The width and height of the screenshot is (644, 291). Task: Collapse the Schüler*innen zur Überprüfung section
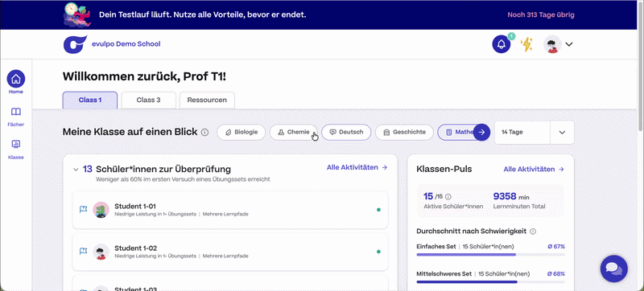pos(76,170)
